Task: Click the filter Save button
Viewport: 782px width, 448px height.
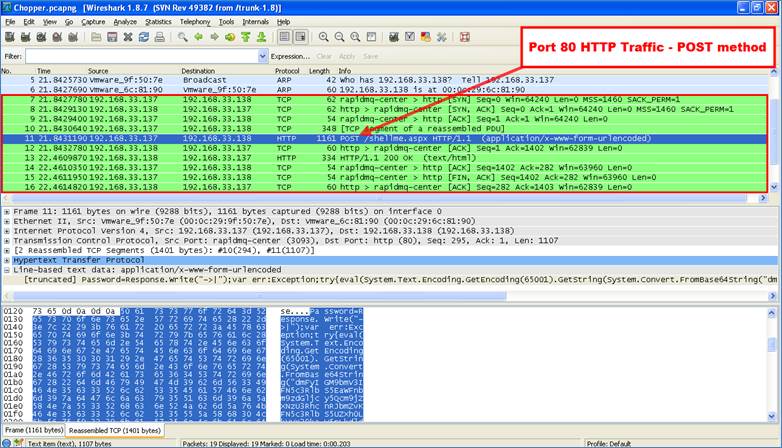Action: 371,56
